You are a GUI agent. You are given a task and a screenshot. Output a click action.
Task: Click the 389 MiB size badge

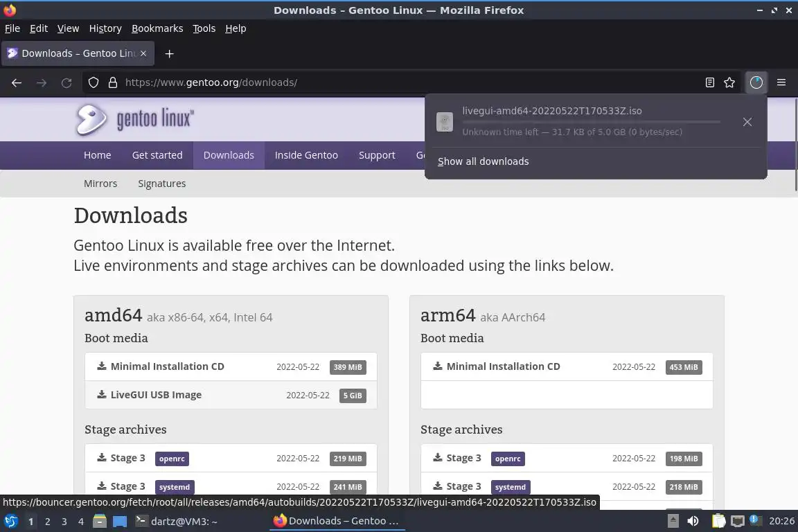point(348,367)
